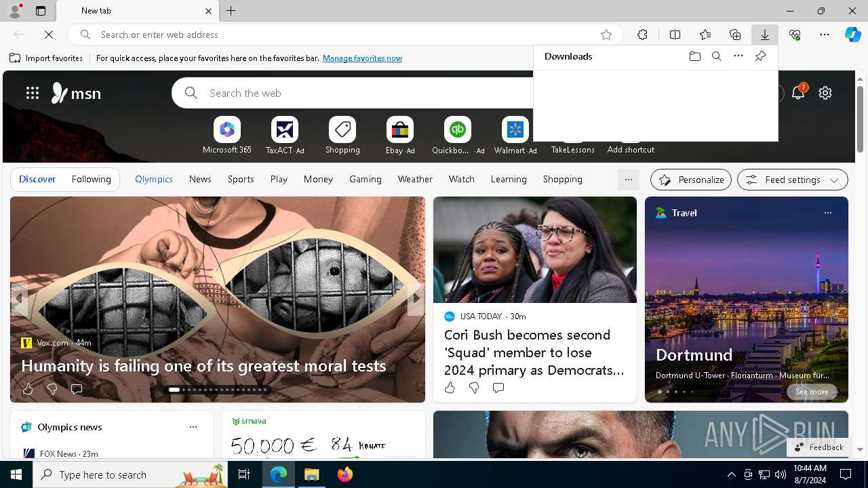Image resolution: width=868 pixels, height=488 pixels.
Task: Open Olympics news card options menu
Action: click(x=193, y=427)
